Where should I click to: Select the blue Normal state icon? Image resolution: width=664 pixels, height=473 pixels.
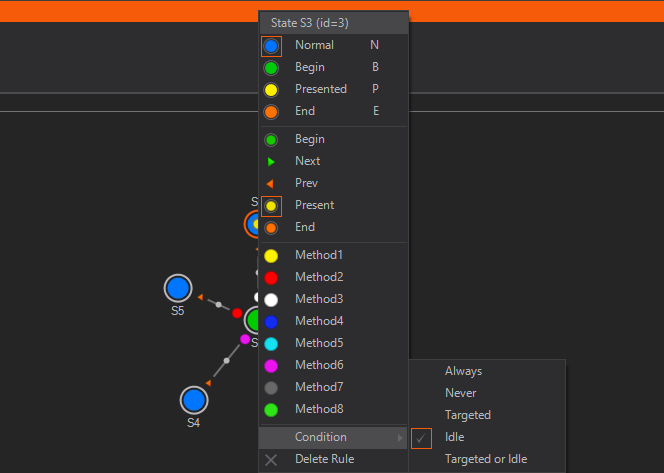[x=271, y=46]
